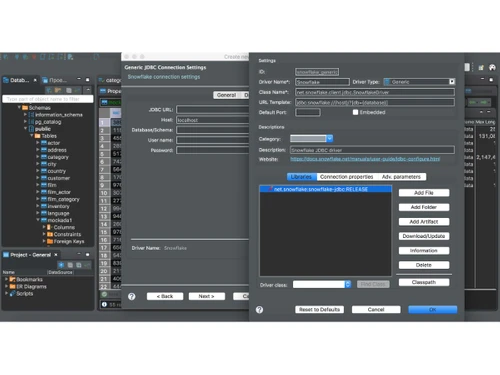Open help in Generic JDBC Connection Settings dialog
The image size is (500, 375).
[x=132, y=296]
